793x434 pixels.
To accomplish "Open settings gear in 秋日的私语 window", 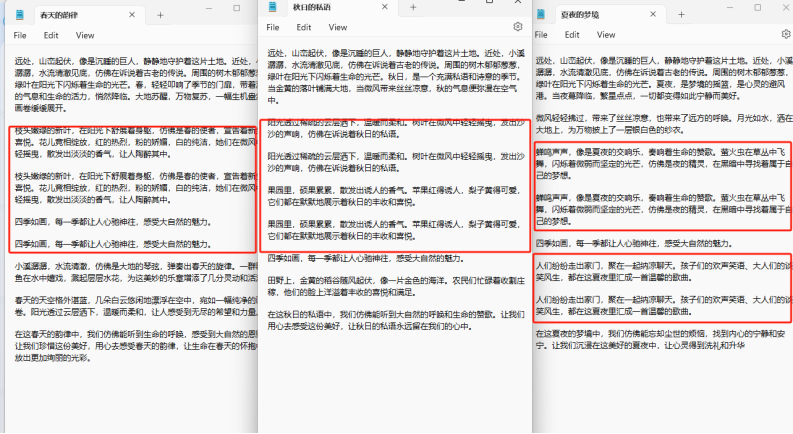I will [x=517, y=27].
